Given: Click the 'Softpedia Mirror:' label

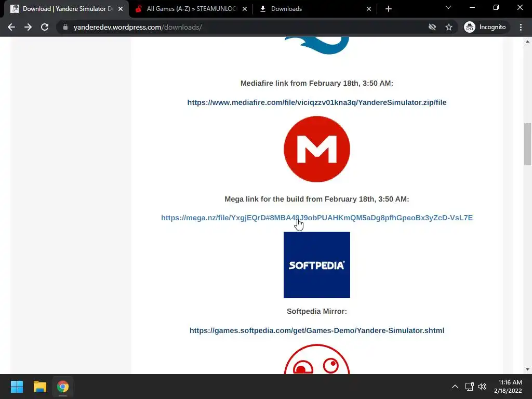Looking at the screenshot, I should point(317,311).
